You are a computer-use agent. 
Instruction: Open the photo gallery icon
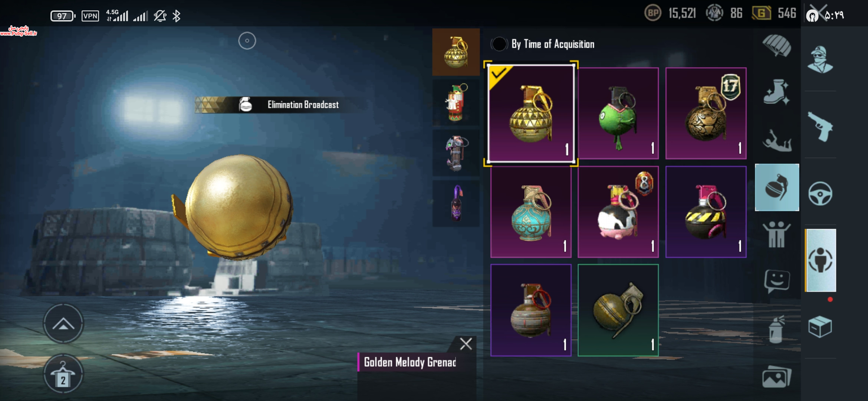[777, 377]
